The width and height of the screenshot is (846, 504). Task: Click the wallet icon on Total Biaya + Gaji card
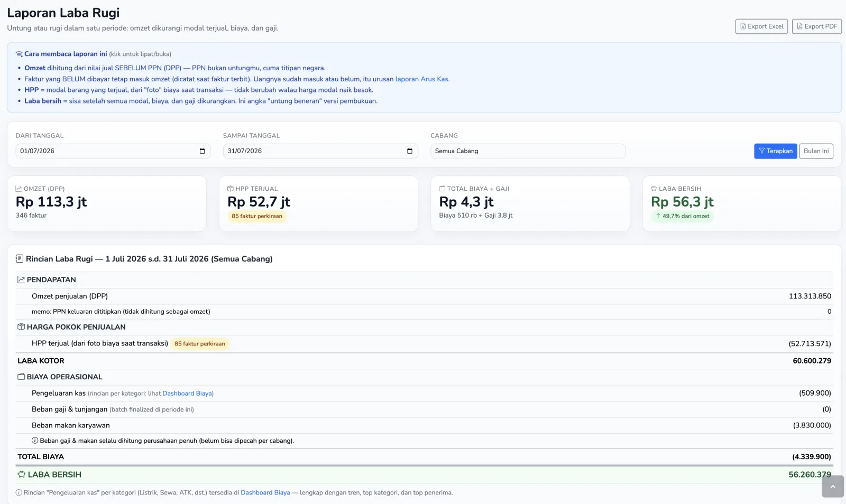442,189
